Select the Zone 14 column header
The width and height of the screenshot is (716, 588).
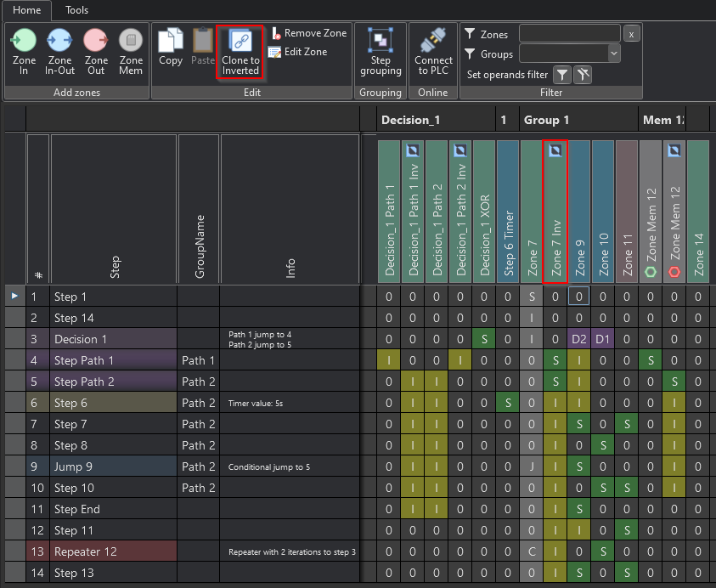[x=698, y=212]
